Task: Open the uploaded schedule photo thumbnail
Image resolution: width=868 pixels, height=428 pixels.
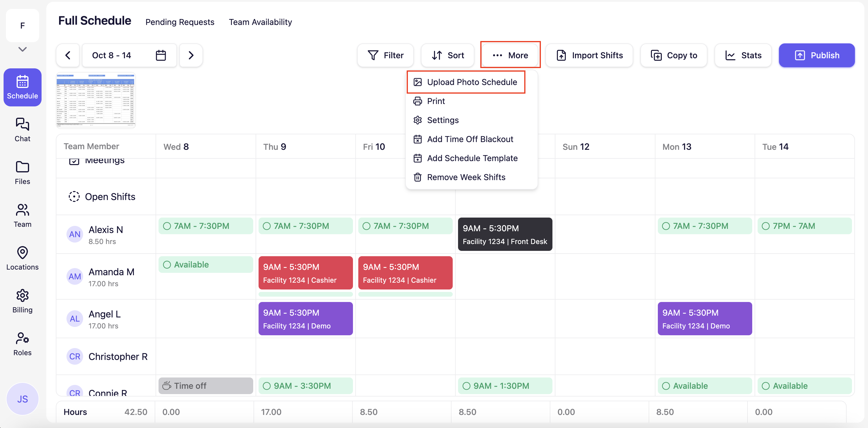Action: (x=96, y=100)
